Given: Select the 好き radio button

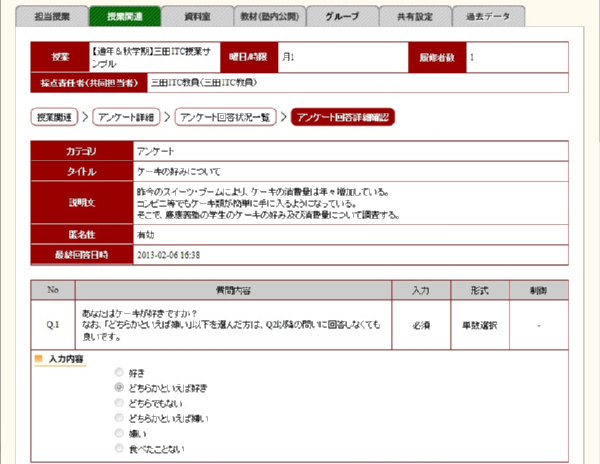Looking at the screenshot, I should point(120,370).
